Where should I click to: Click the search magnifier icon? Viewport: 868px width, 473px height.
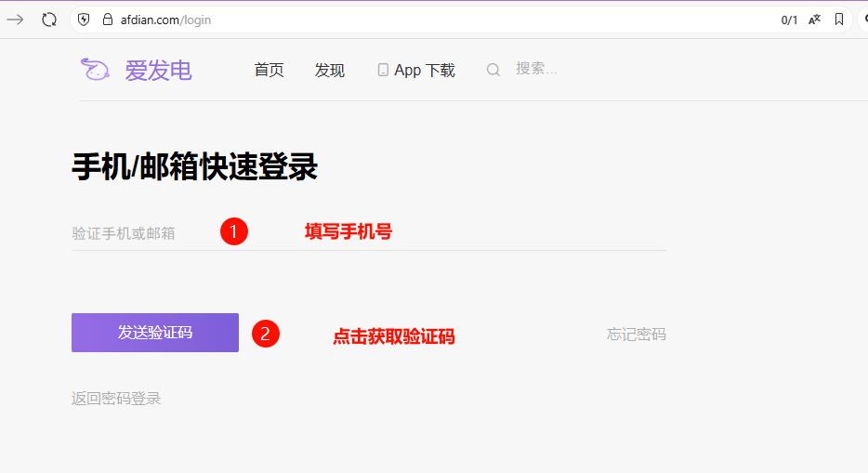[493, 70]
